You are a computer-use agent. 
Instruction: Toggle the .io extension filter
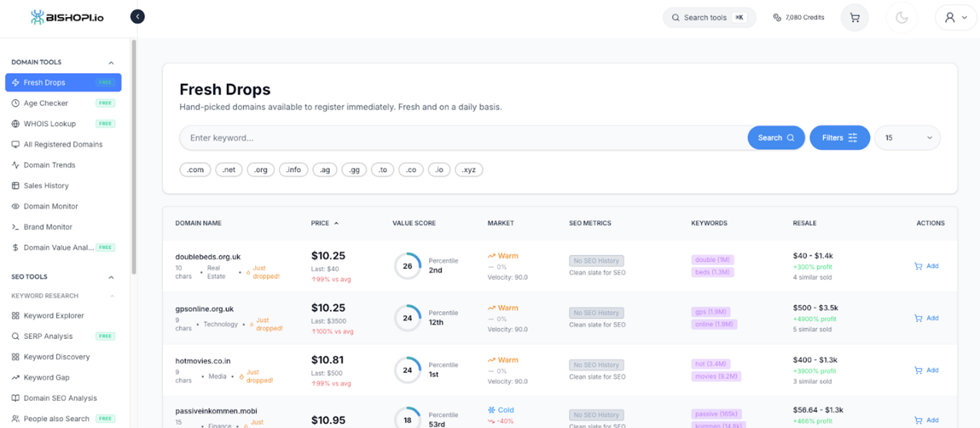439,169
